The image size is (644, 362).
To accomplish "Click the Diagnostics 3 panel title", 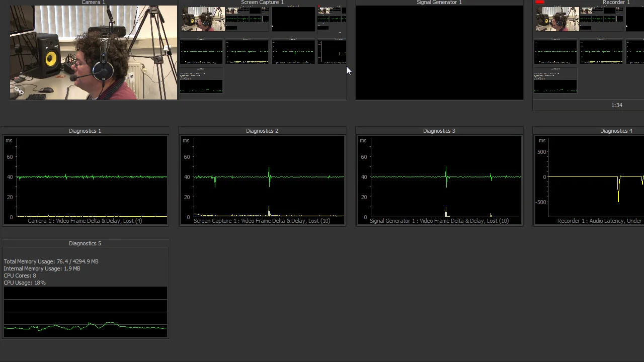I will point(439,131).
